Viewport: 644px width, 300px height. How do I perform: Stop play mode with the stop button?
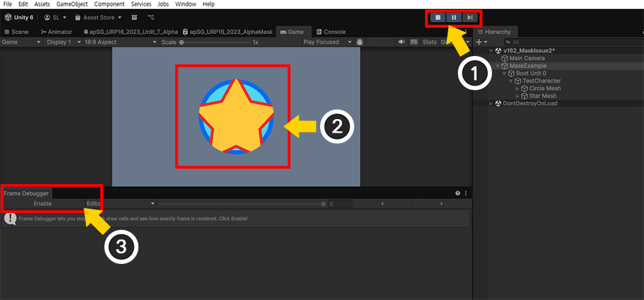pos(438,17)
